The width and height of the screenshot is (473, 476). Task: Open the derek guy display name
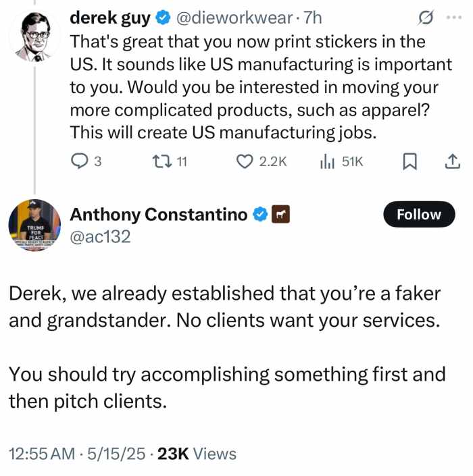[x=110, y=18]
